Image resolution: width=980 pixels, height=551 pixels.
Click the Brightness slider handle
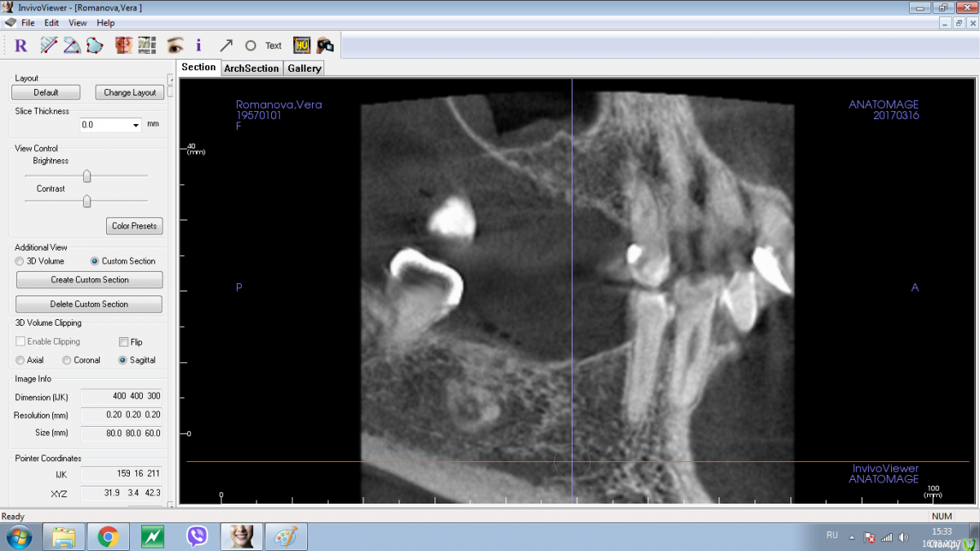click(x=87, y=176)
